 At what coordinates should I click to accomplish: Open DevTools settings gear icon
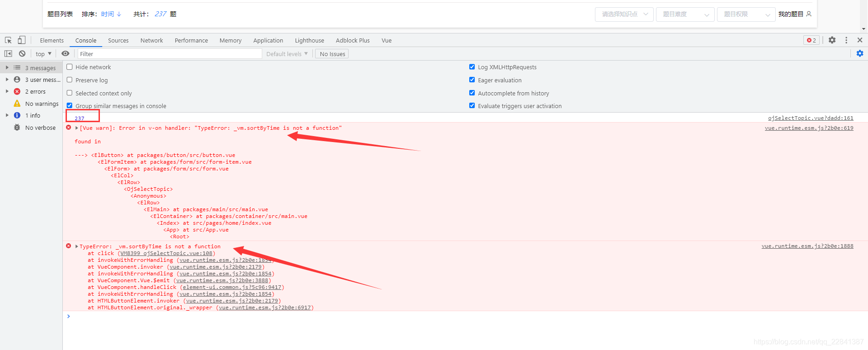pyautogui.click(x=832, y=40)
